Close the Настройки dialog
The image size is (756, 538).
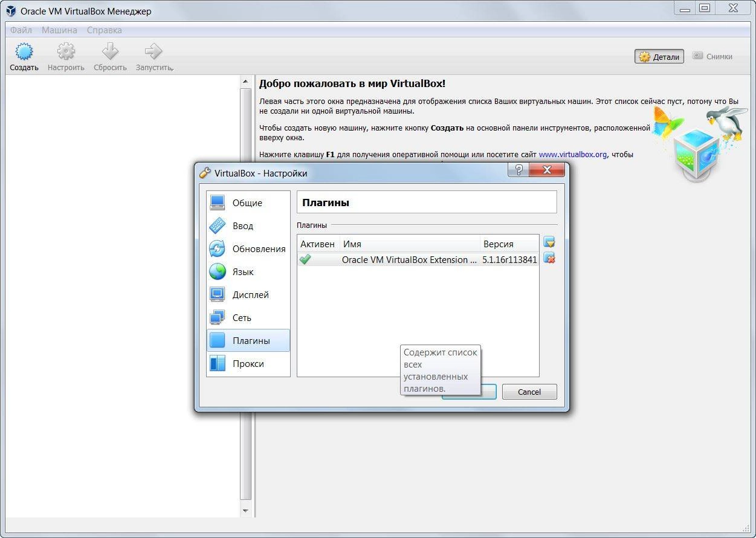[x=547, y=170]
